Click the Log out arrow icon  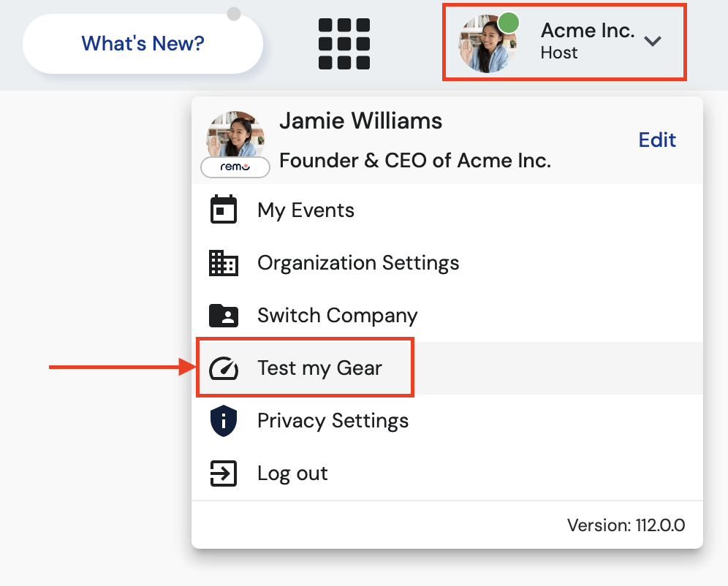click(x=224, y=473)
